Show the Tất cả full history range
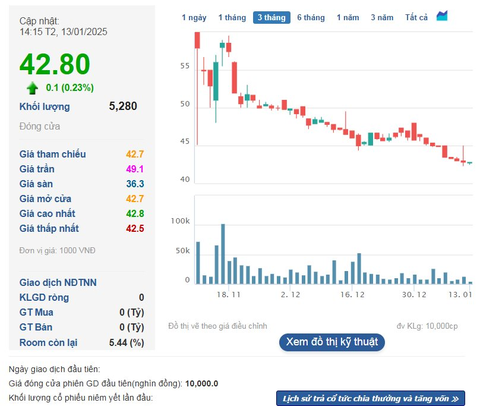 click(416, 17)
